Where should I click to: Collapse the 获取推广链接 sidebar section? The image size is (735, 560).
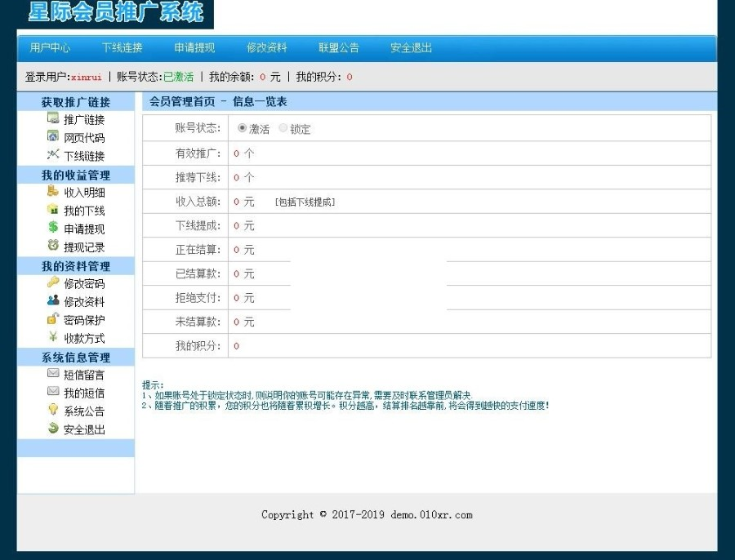tap(76, 102)
